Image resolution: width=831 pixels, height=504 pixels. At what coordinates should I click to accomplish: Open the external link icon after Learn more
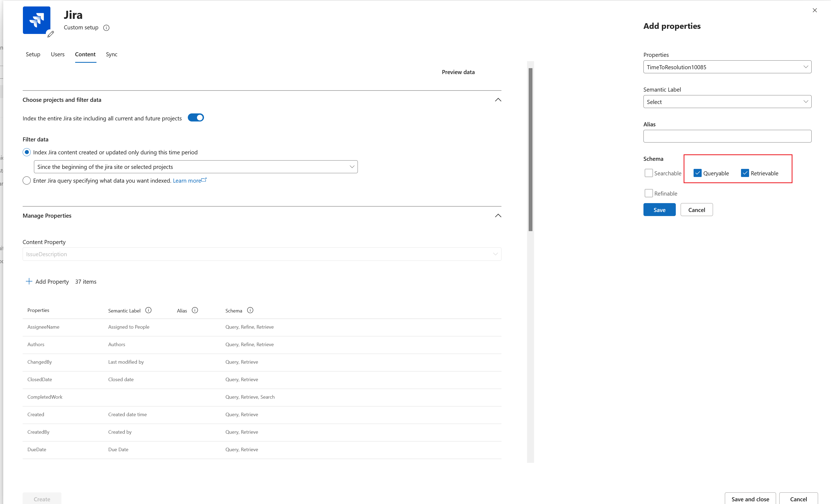(x=204, y=180)
